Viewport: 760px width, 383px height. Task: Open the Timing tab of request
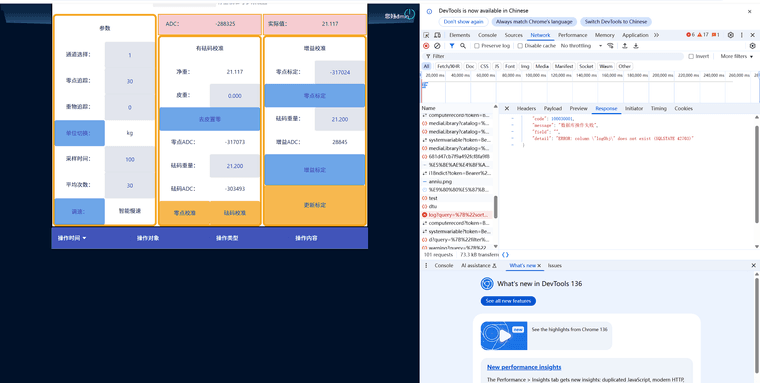(x=658, y=109)
